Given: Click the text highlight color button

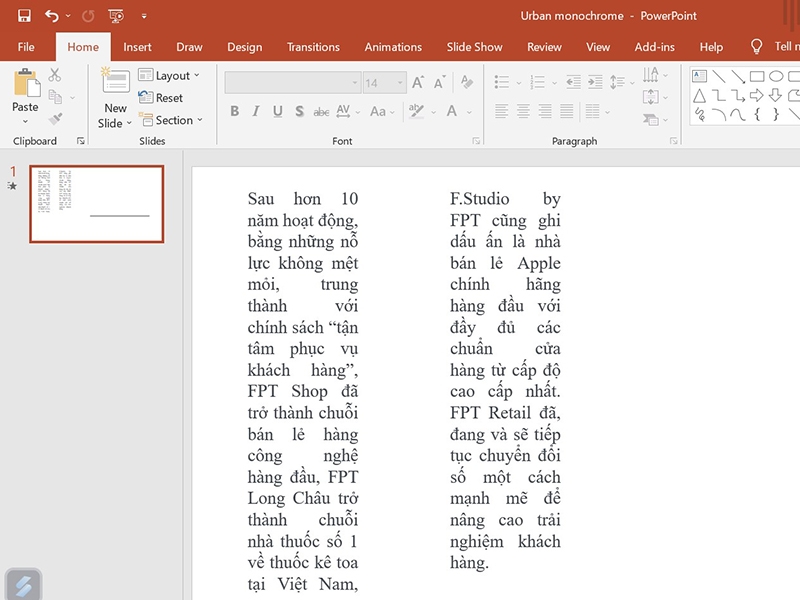Looking at the screenshot, I should [416, 111].
